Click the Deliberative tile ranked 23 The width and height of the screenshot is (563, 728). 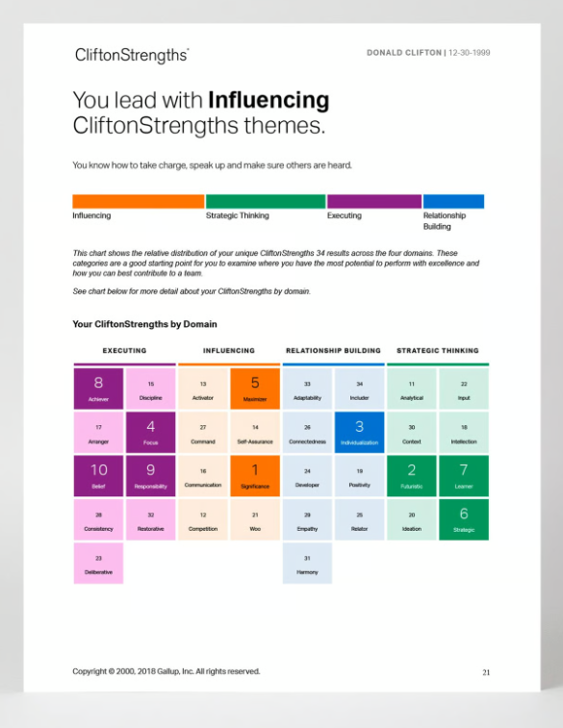point(98,564)
